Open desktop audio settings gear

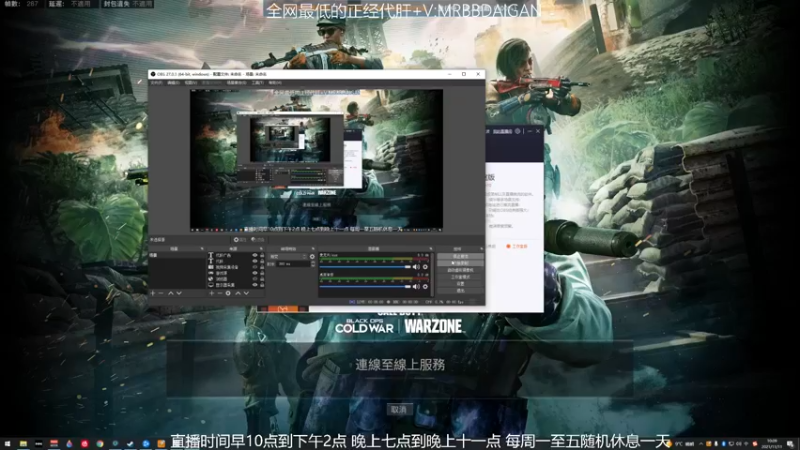425,287
